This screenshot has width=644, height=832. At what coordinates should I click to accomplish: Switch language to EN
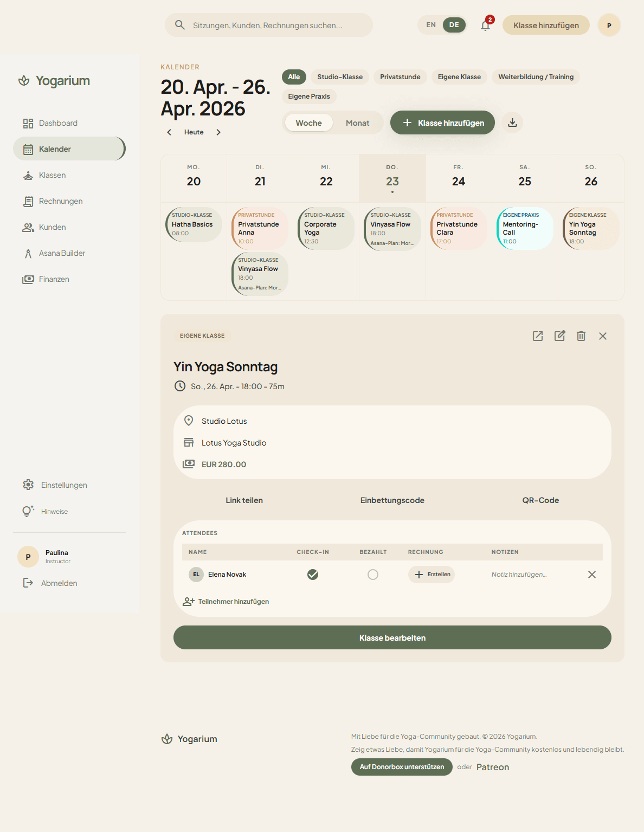point(430,25)
